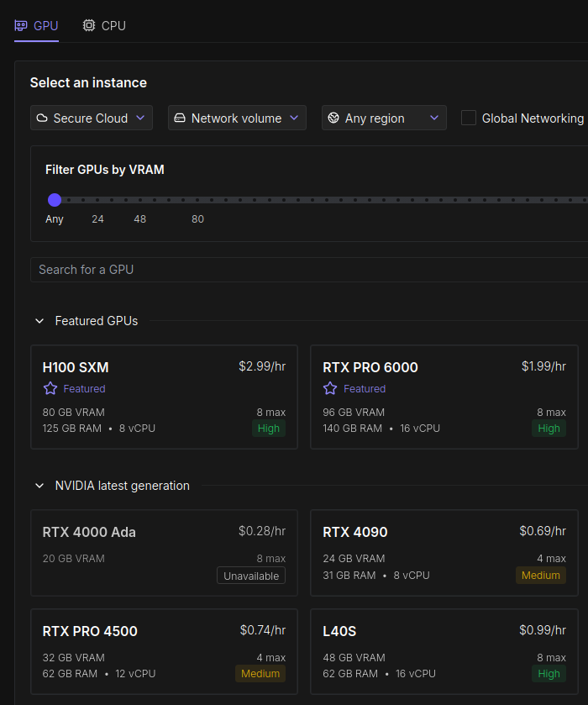This screenshot has width=588, height=705.
Task: Select the L40S GPU card
Action: click(x=444, y=652)
